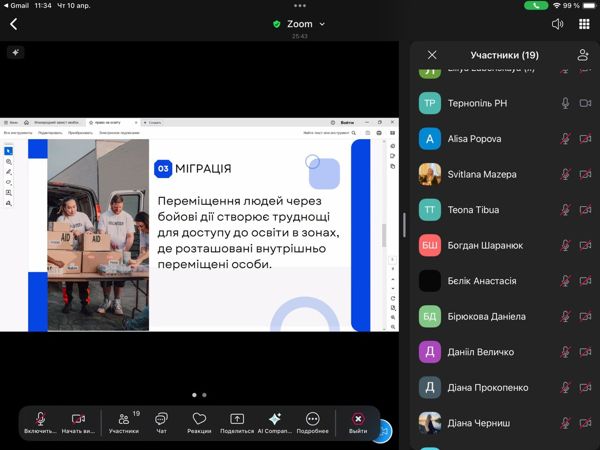The height and width of the screenshot is (450, 600).
Task: Tap Бірюкова Даніела muted microphone icon
Action: 565,316
